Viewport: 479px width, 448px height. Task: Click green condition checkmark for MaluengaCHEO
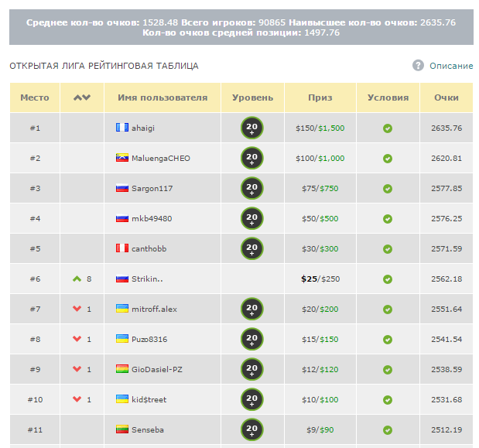(388, 158)
